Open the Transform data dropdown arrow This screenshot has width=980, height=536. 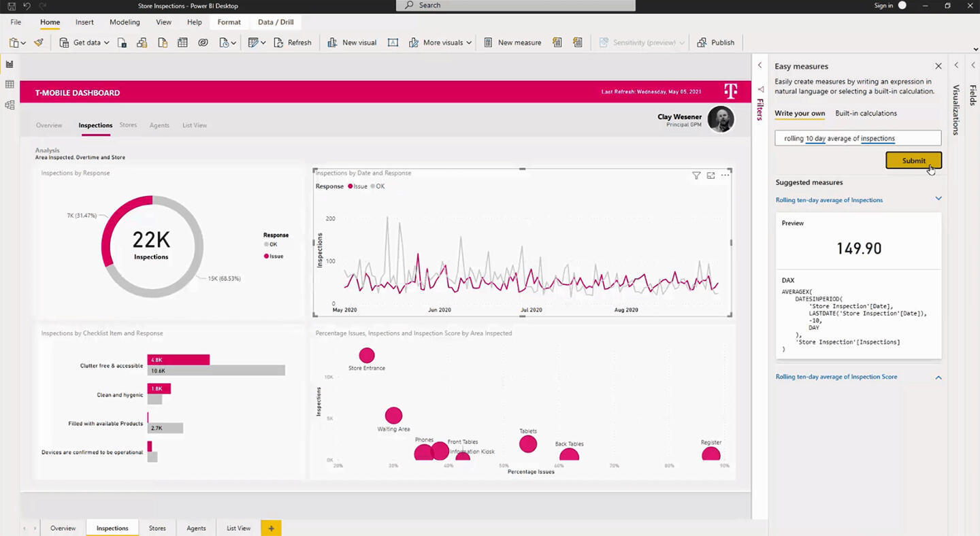tap(263, 42)
